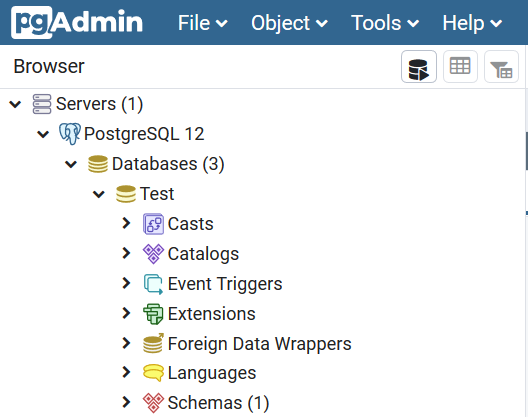Expand the Foreign Data Wrappers node
Image resolution: width=528 pixels, height=417 pixels.
coord(126,343)
